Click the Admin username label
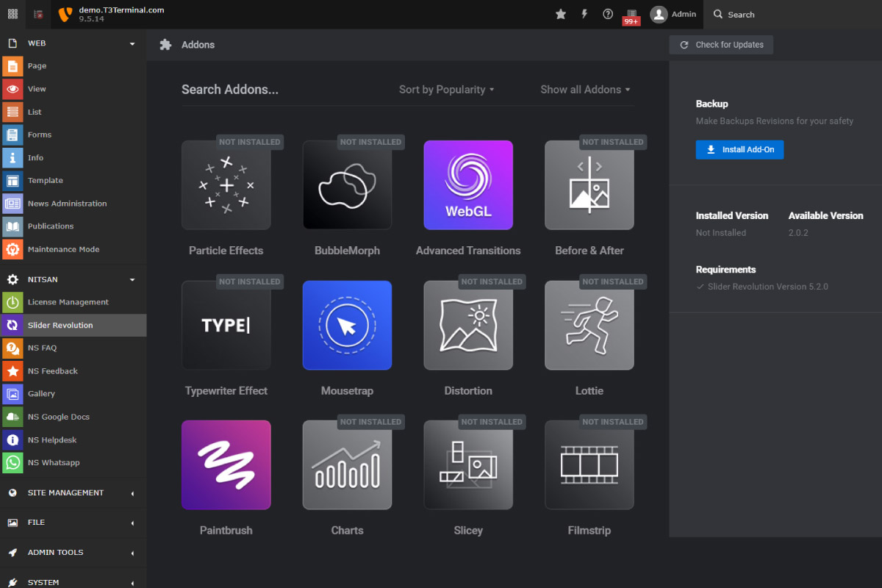 coord(684,14)
